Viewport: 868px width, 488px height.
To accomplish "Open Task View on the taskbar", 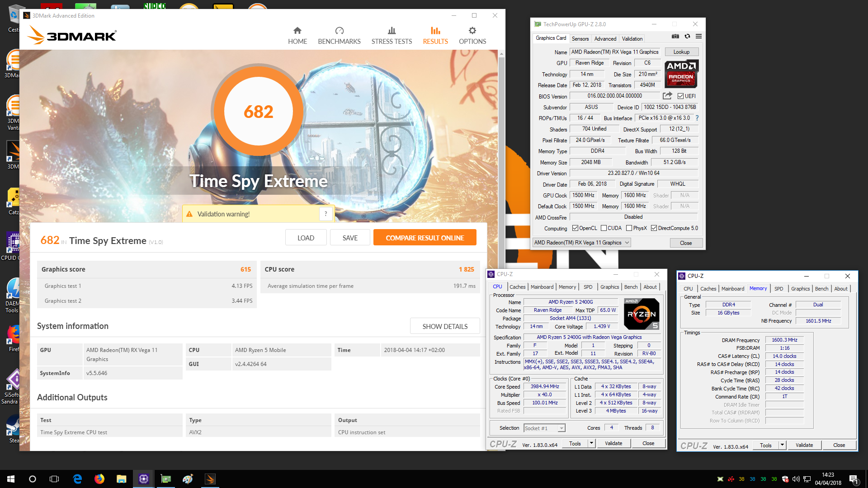I will pos(54,479).
